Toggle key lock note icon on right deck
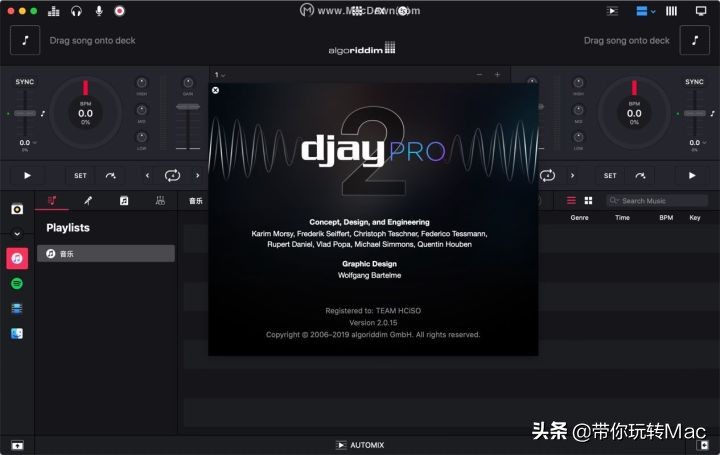720x455 pixels. (712, 113)
